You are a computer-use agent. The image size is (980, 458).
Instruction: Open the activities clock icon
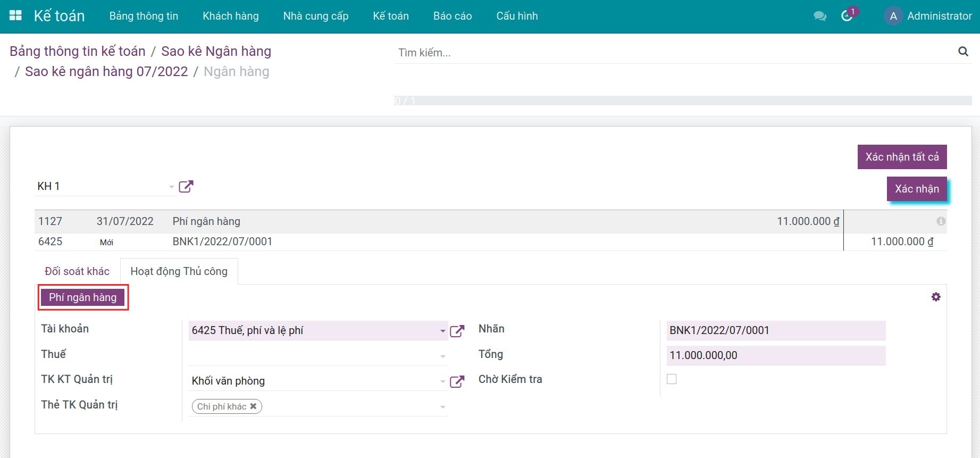pos(847,16)
